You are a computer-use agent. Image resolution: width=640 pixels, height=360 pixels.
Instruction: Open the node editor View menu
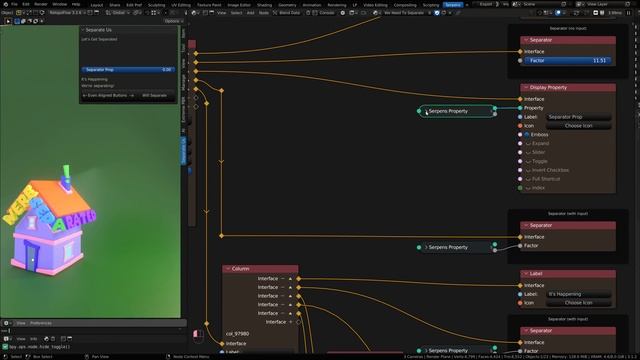click(222, 13)
